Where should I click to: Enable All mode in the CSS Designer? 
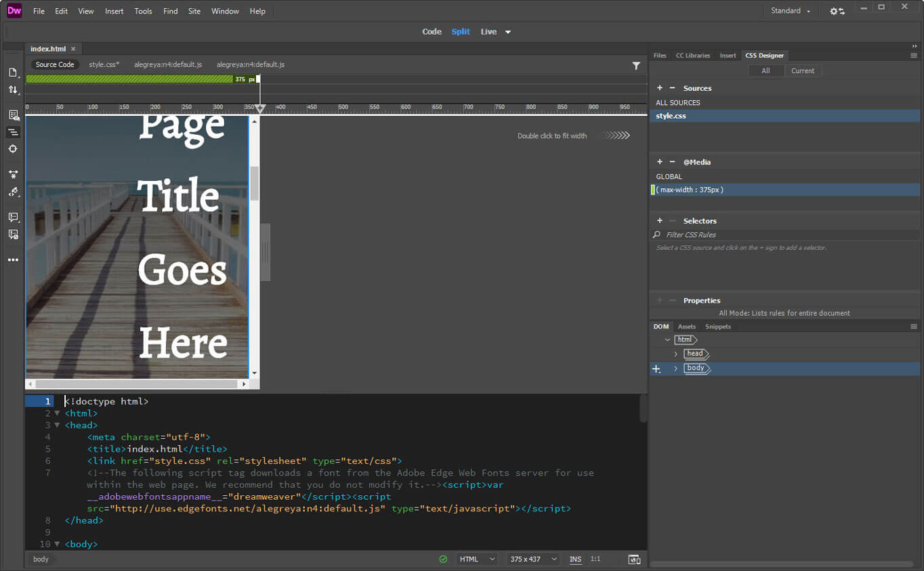[x=766, y=70]
